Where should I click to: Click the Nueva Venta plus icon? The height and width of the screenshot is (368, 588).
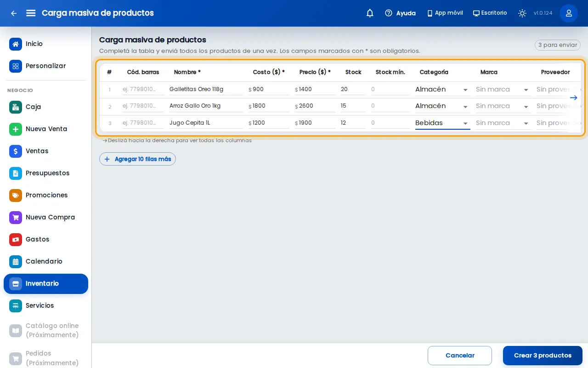[16, 129]
